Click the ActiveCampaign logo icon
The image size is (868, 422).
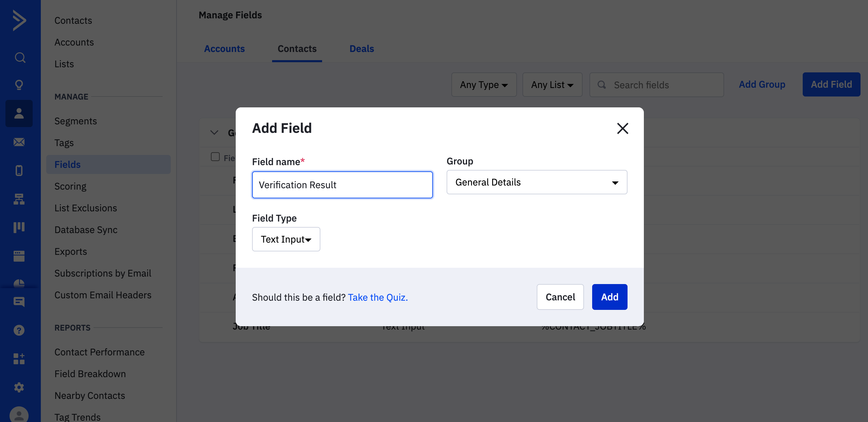tap(19, 20)
